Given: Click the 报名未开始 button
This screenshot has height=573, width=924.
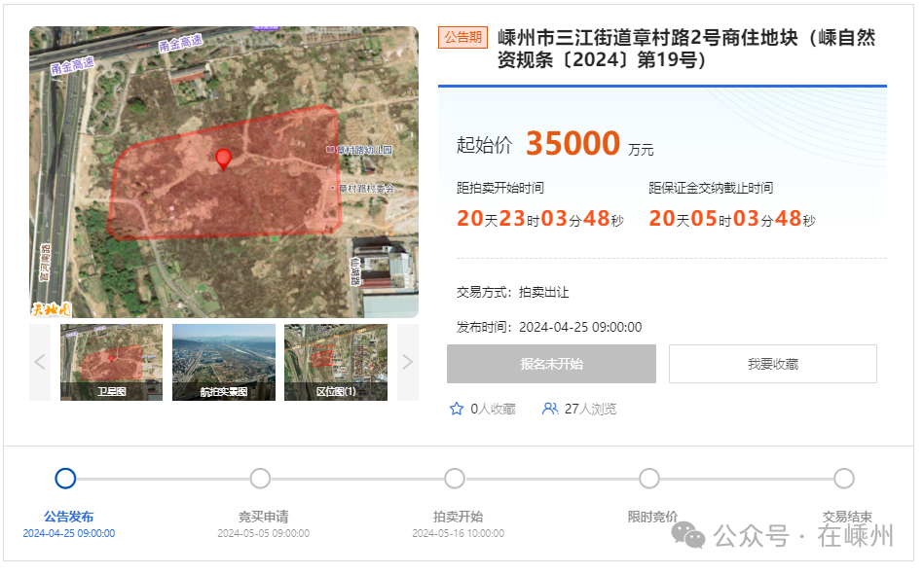Looking at the screenshot, I should (x=551, y=364).
